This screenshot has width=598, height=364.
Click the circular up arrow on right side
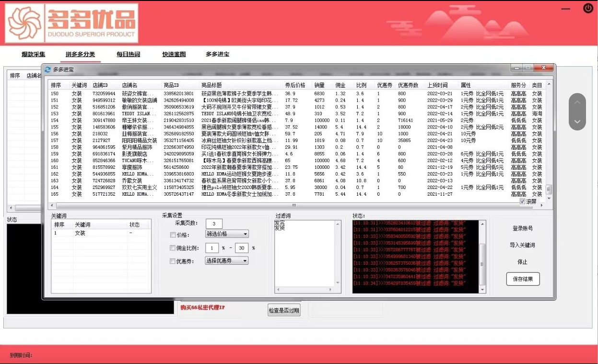[577, 103]
